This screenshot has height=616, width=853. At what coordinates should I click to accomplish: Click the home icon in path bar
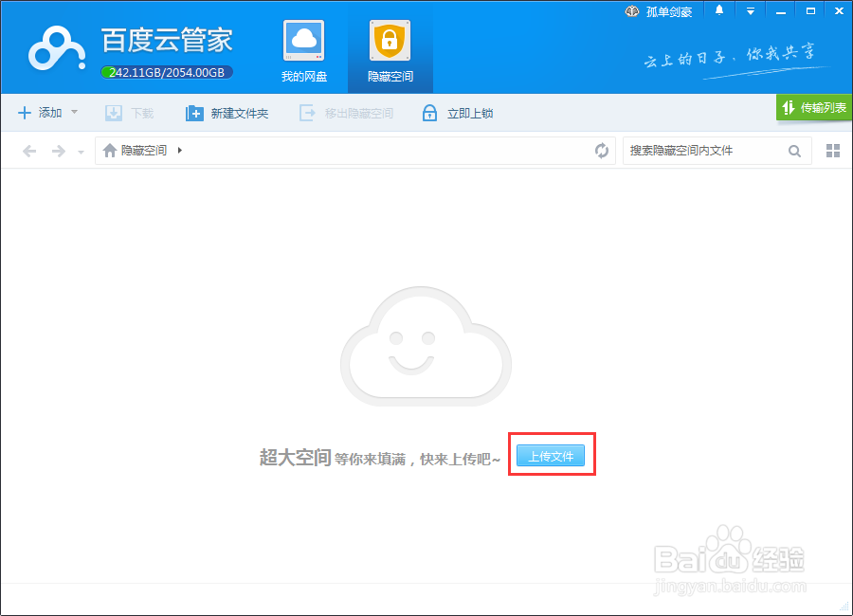110,150
